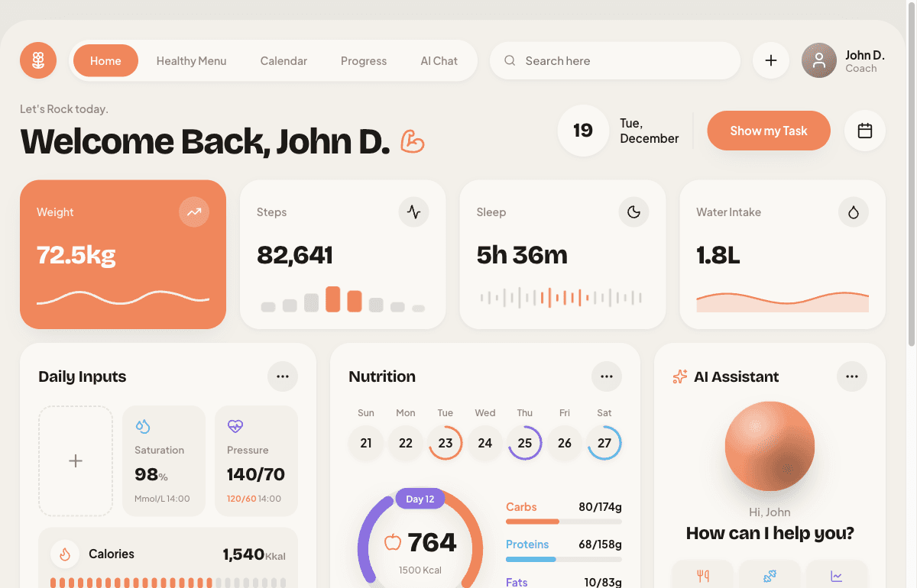Click the Proteins label
The image size is (917, 588).
[527, 544]
